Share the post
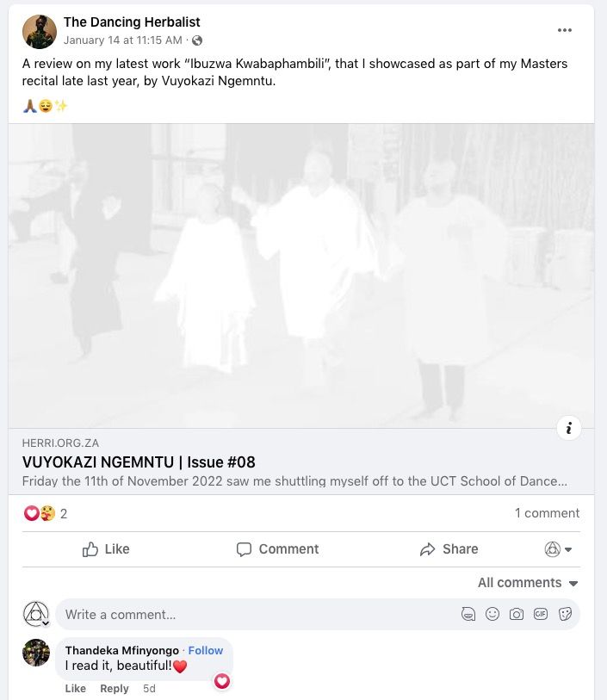This screenshot has height=700, width=607. pos(449,549)
